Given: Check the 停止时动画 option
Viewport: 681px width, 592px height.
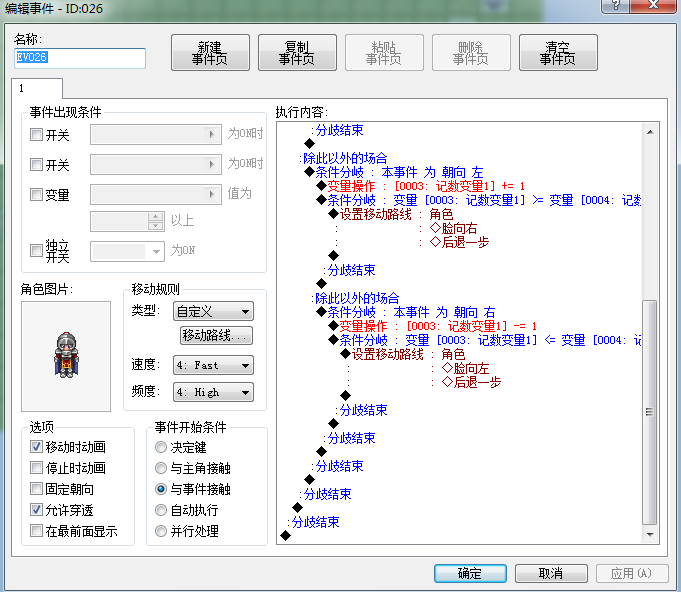Looking at the screenshot, I should tap(36, 468).
